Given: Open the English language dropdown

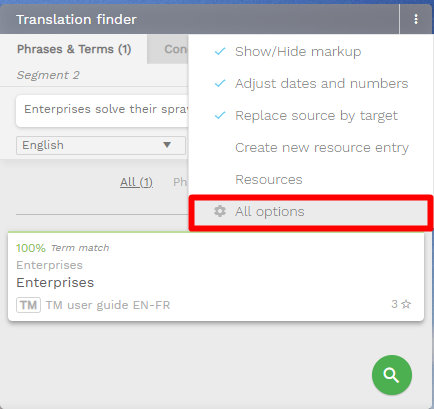Looking at the screenshot, I should pyautogui.click(x=101, y=145).
